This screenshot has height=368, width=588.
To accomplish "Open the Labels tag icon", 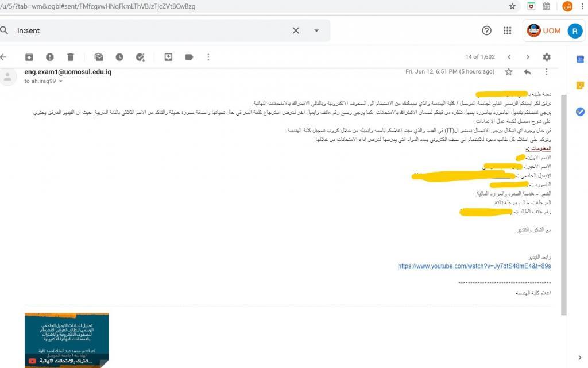I will (189, 57).
